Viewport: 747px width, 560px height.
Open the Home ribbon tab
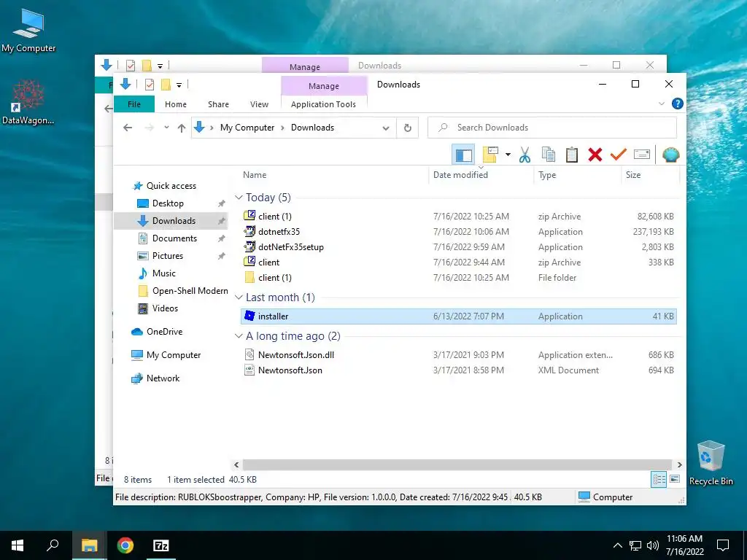click(176, 104)
